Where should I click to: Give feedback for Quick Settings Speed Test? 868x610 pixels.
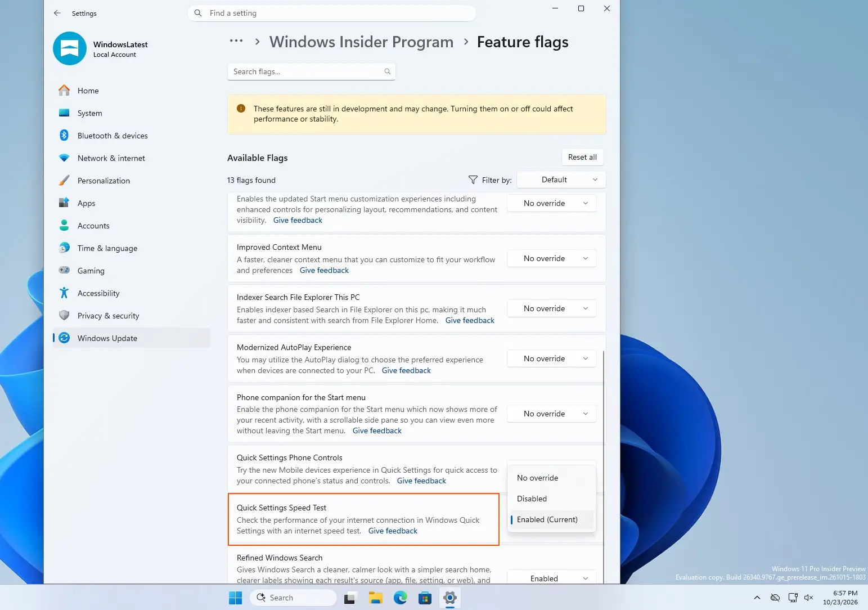393,531
